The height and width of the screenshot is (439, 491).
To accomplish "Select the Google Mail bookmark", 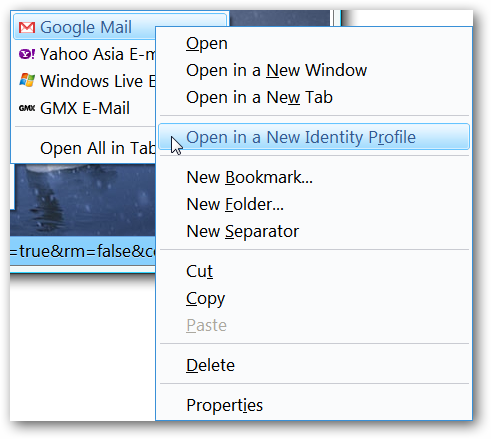I will 85,26.
